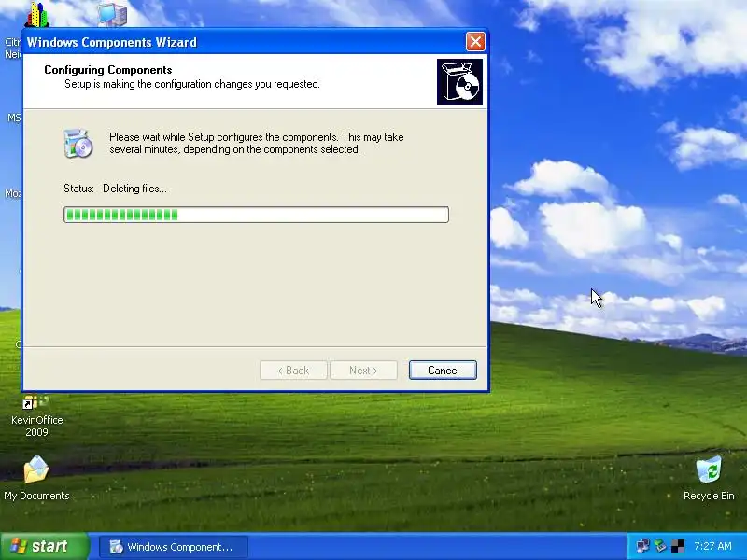The width and height of the screenshot is (747, 560).
Task: Click the Status: Deleting files text
Action: pos(115,189)
